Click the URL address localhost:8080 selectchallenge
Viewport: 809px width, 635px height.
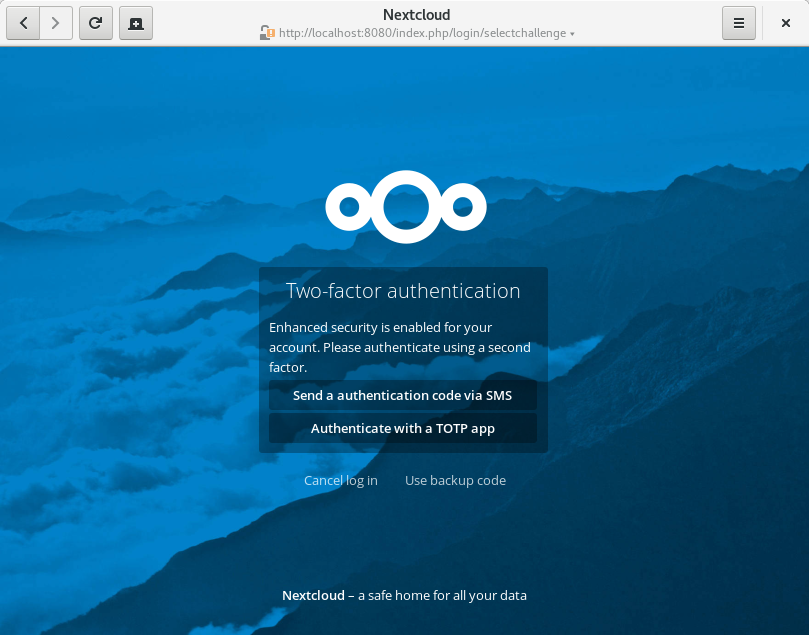[422, 33]
